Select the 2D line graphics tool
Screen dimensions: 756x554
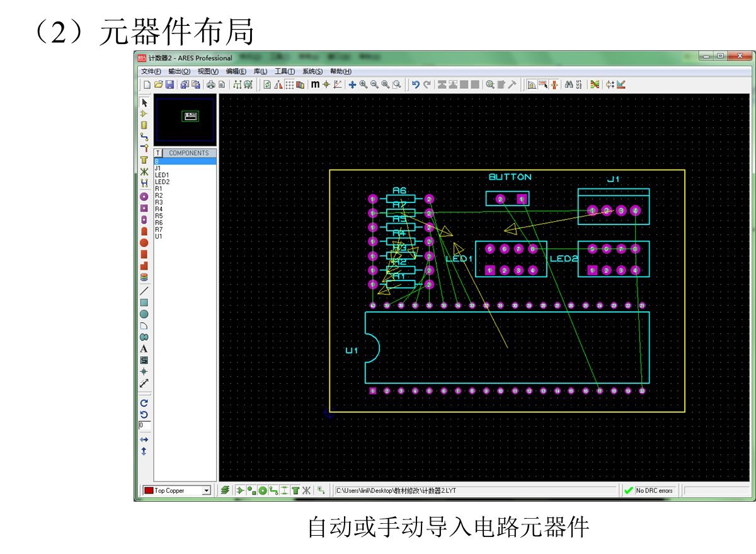click(x=144, y=291)
